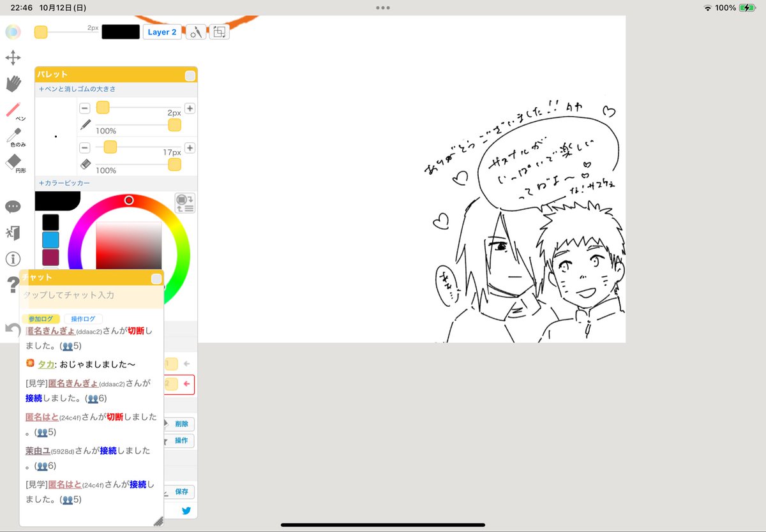
Task: Click the current color black box in toolbar
Action: [x=121, y=32]
